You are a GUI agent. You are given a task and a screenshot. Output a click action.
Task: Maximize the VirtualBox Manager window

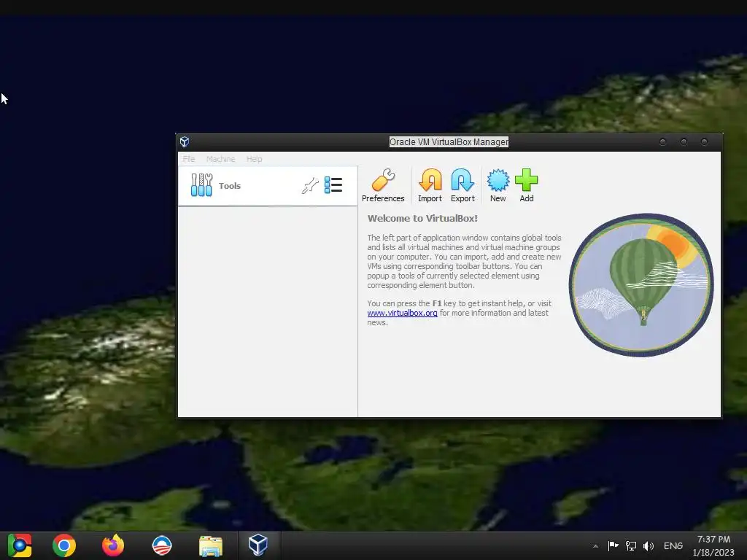(684, 142)
